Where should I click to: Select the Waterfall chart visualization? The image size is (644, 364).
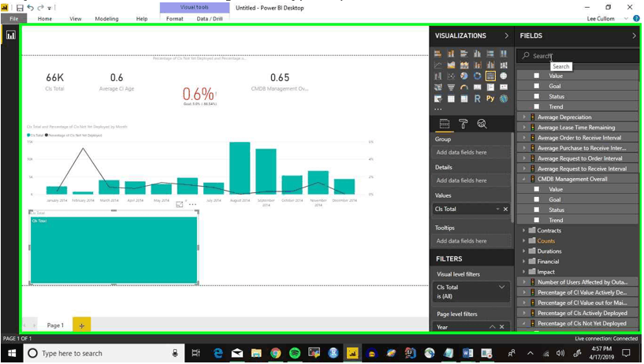[437, 76]
